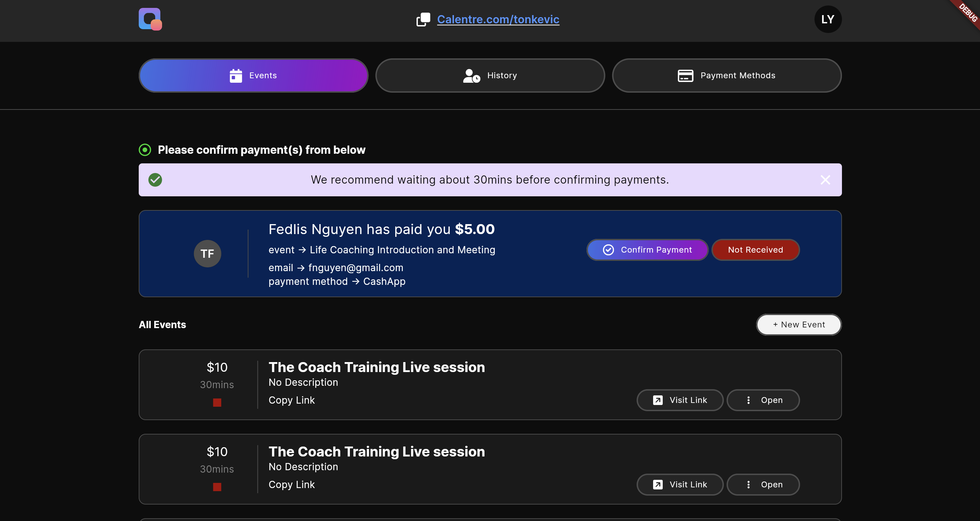Screen dimensions: 980x521
Task: Click the + New Event button
Action: (x=798, y=324)
